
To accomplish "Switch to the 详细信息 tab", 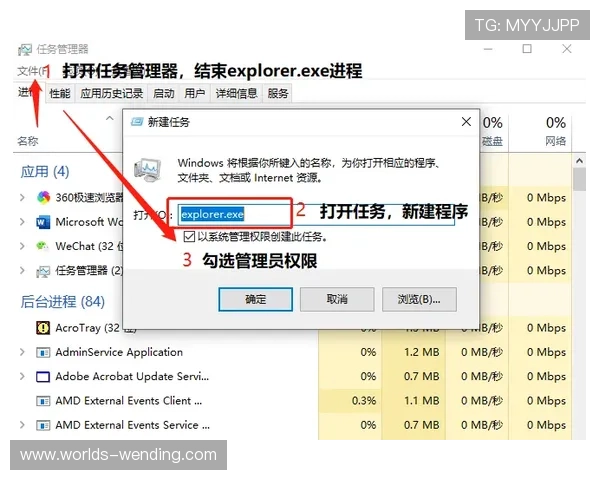I will point(236,93).
